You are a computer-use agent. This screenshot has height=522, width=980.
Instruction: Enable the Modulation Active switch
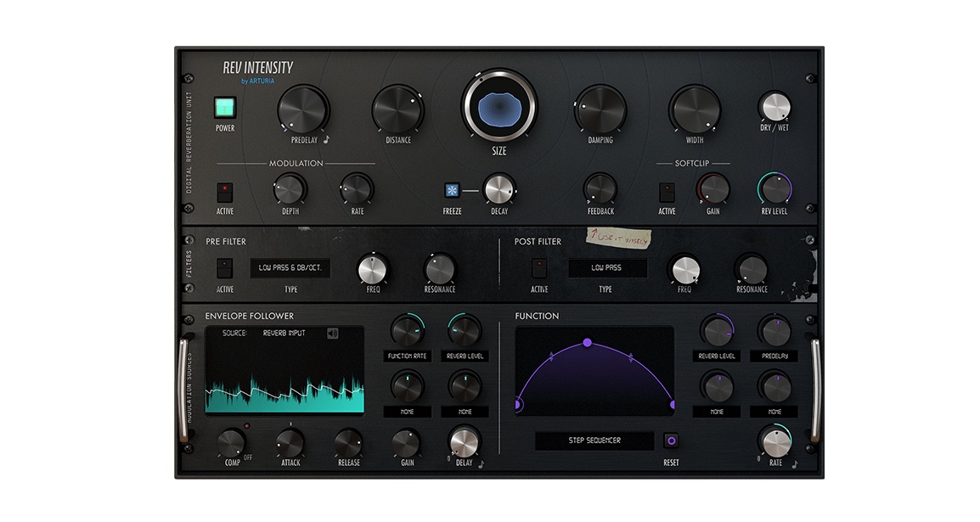pyautogui.click(x=224, y=191)
